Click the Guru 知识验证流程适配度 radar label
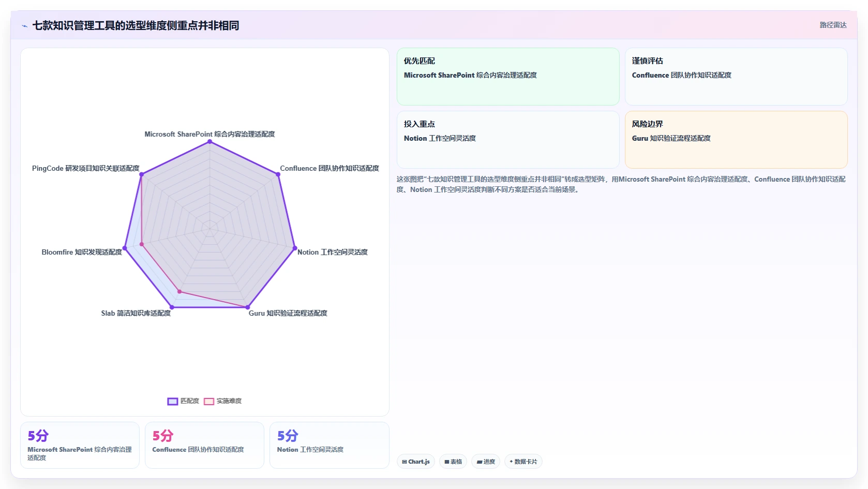The width and height of the screenshot is (868, 489). 288,313
